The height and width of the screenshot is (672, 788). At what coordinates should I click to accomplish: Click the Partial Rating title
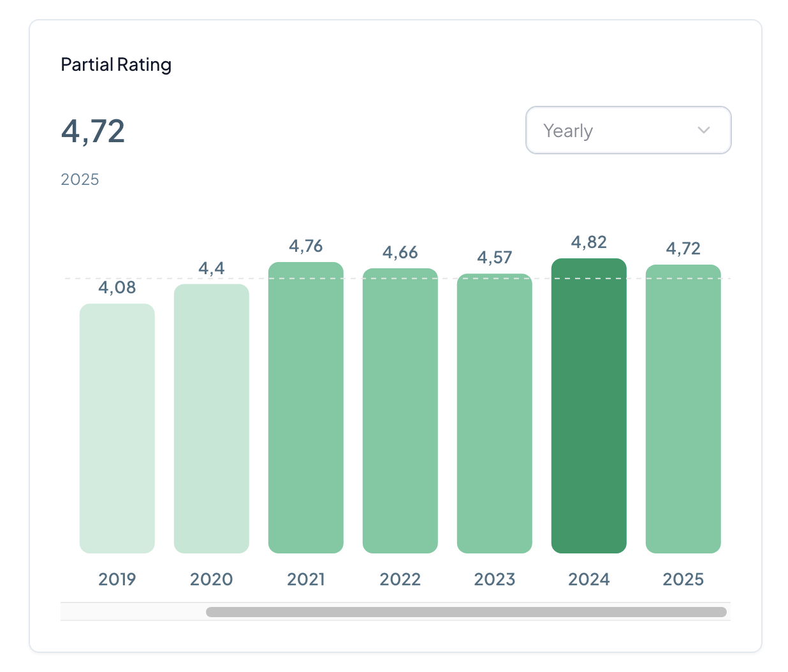point(116,64)
